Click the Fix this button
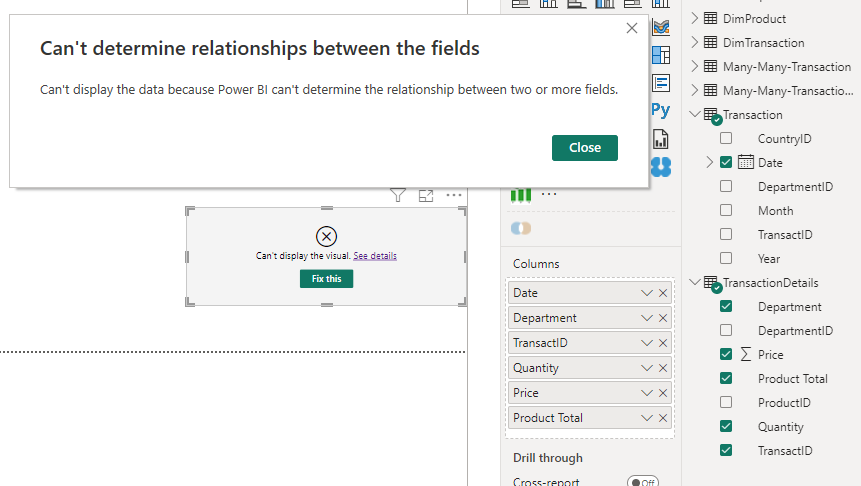 tap(326, 279)
